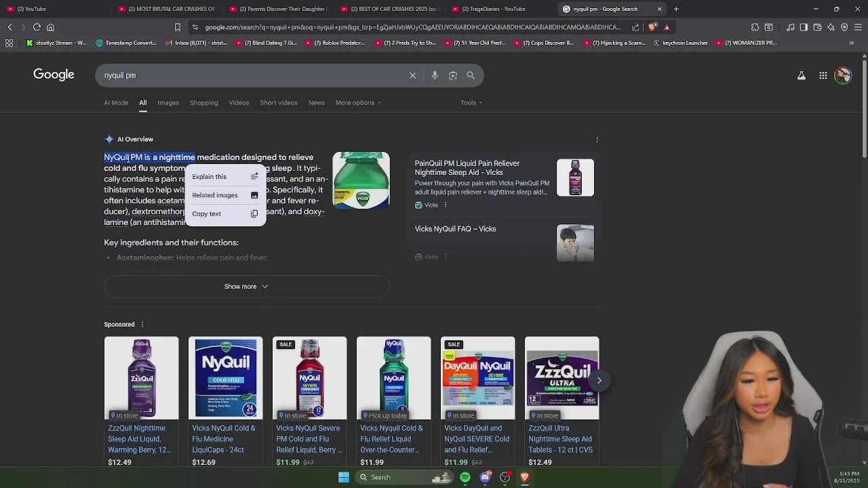Open DayQuil and NyQuil SEVERE product image
Screen dimensions: 868x488
[478, 378]
